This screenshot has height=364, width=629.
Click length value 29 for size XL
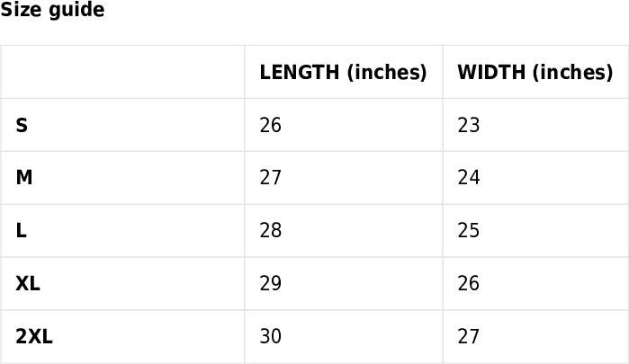click(270, 284)
